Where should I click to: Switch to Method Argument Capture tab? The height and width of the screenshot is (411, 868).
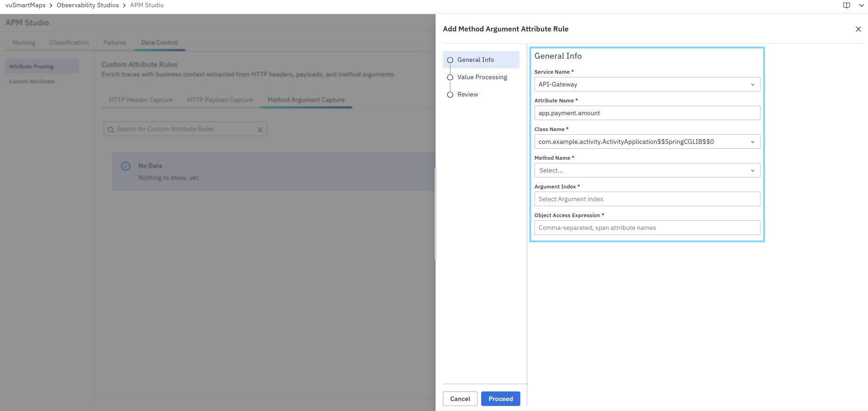coord(306,100)
